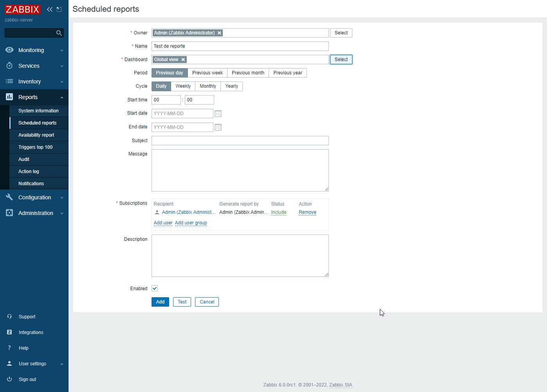Go to Triggers top 100
Image resolution: width=547 pixels, height=392 pixels.
pyautogui.click(x=35, y=147)
